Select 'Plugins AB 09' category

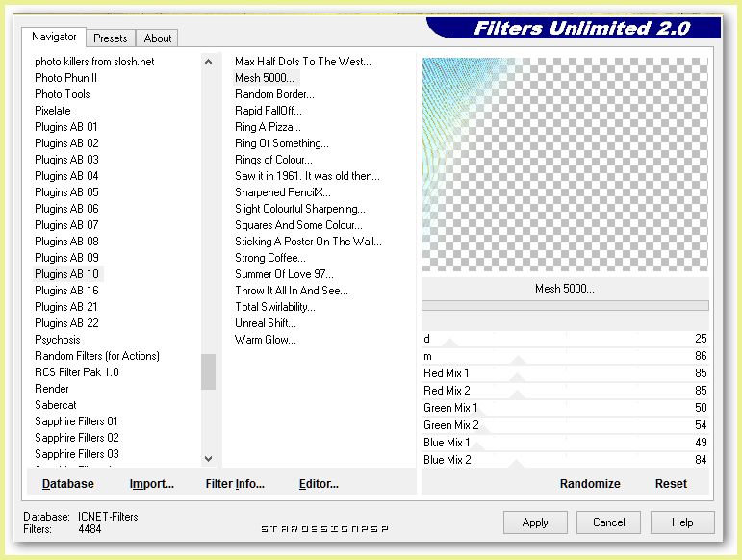pos(66,258)
